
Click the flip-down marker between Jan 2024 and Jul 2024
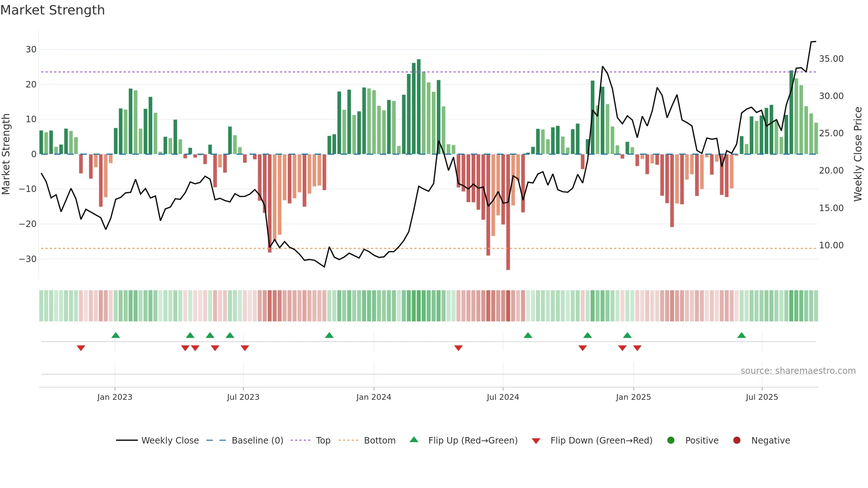pos(458,348)
